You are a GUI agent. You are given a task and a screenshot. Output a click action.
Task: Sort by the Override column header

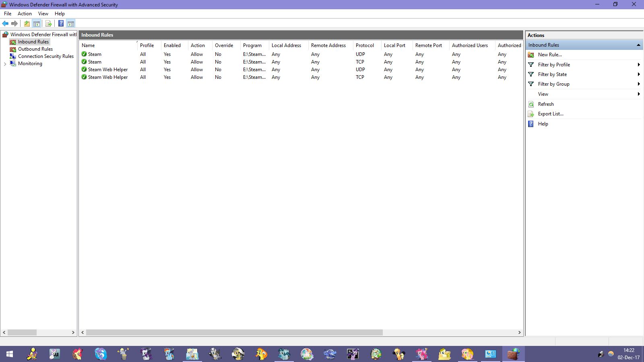pos(226,45)
